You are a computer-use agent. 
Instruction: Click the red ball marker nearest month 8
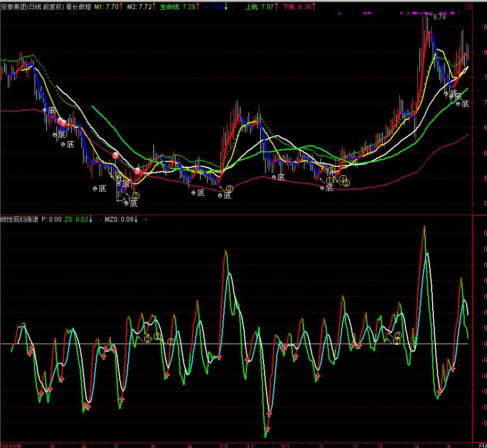pos(137,171)
